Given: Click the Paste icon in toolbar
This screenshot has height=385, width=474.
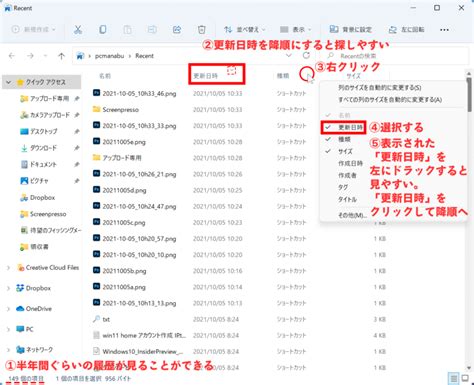Looking at the screenshot, I should (x=127, y=30).
